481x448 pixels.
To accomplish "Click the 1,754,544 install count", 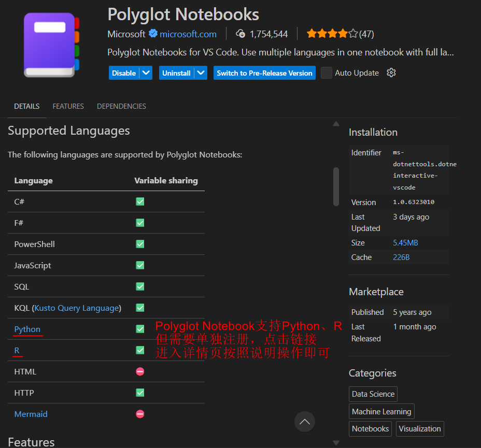I will (x=268, y=34).
